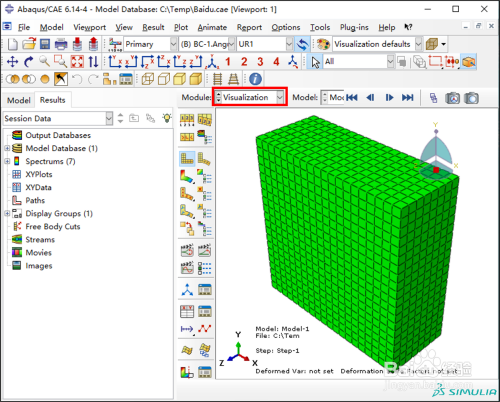
Task: Step to next frame
Action: (x=389, y=98)
